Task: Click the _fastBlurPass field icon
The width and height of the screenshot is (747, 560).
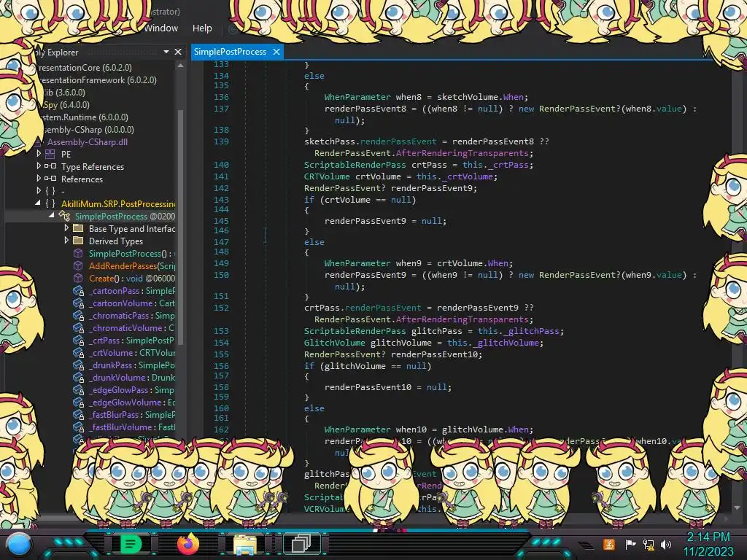Action: click(x=79, y=414)
